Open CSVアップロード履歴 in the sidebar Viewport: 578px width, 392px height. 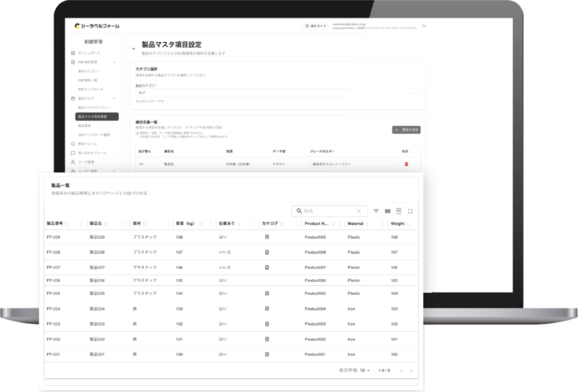coord(94,135)
